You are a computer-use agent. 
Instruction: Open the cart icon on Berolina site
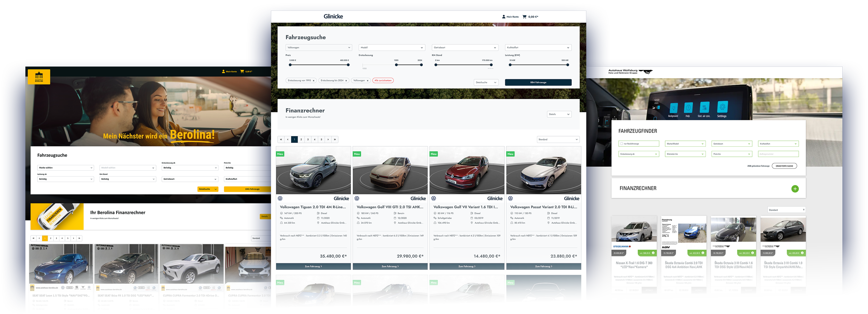coord(242,72)
